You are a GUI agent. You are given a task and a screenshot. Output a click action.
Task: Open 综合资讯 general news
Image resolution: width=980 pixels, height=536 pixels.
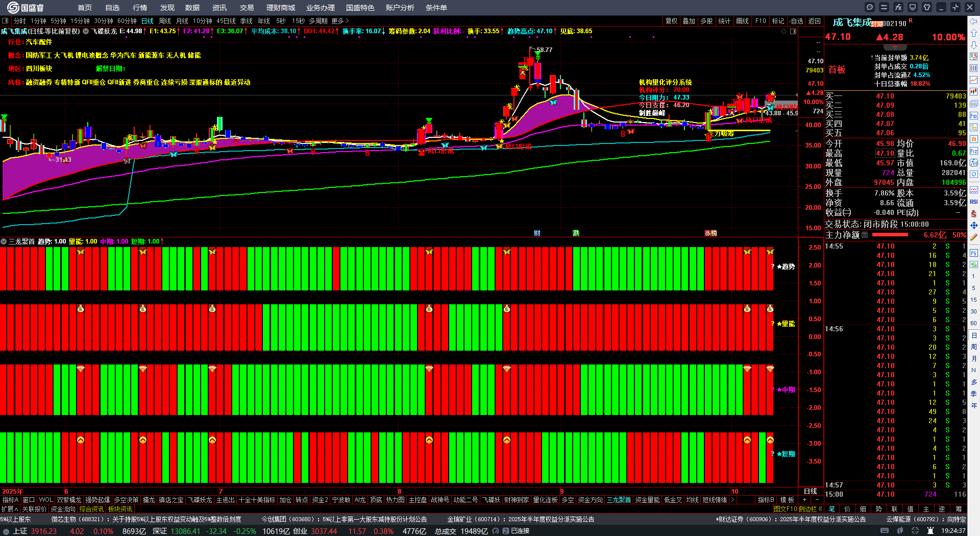[92, 509]
